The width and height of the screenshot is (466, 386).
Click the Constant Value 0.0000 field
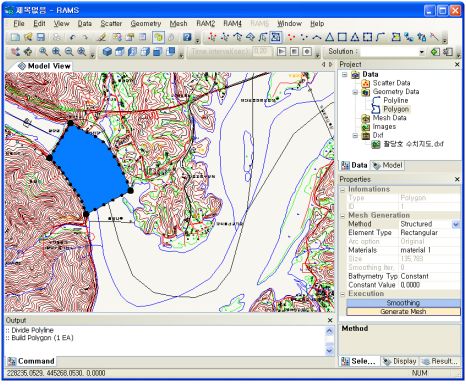click(x=430, y=285)
